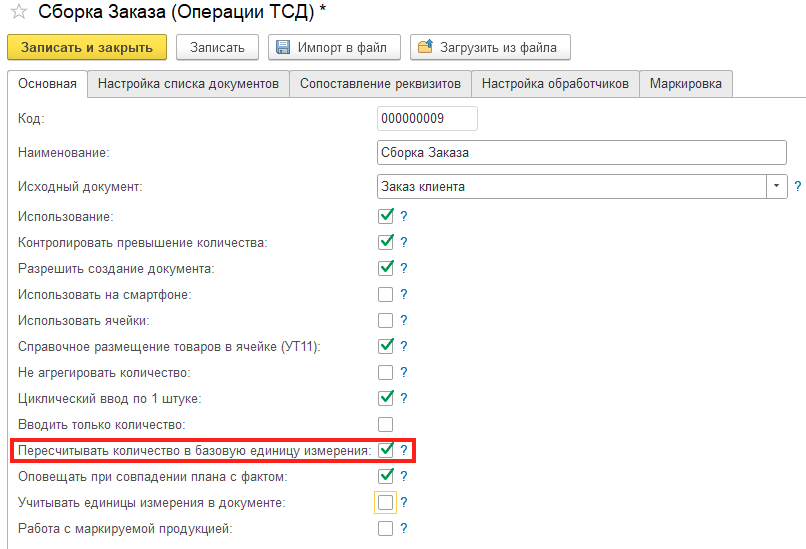The image size is (806, 549).
Task: Enable Учитывать единицы измерения в документе checkbox
Action: click(x=386, y=502)
